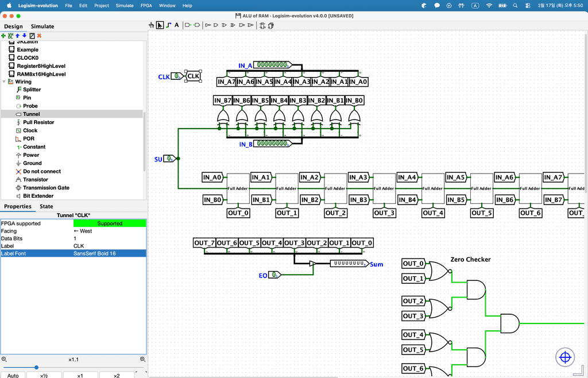
Task: Click the zoom-in magnifier icon
Action: click(x=142, y=359)
